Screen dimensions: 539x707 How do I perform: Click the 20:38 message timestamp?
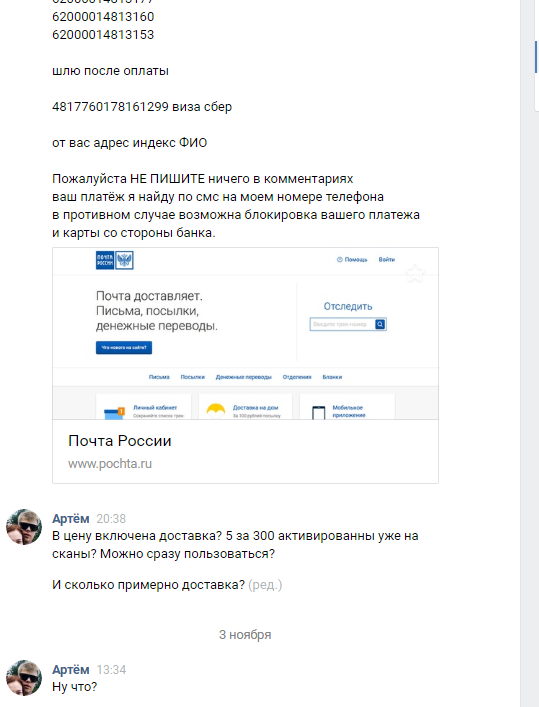(x=111, y=519)
